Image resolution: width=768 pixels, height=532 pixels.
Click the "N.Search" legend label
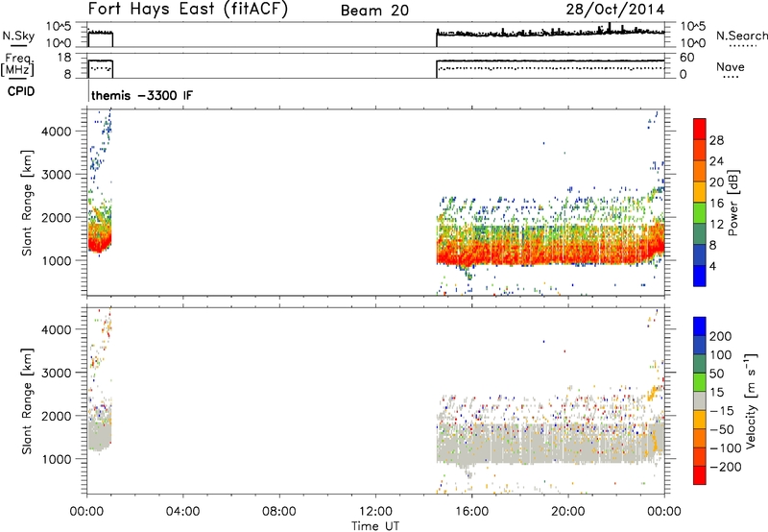pos(742,36)
